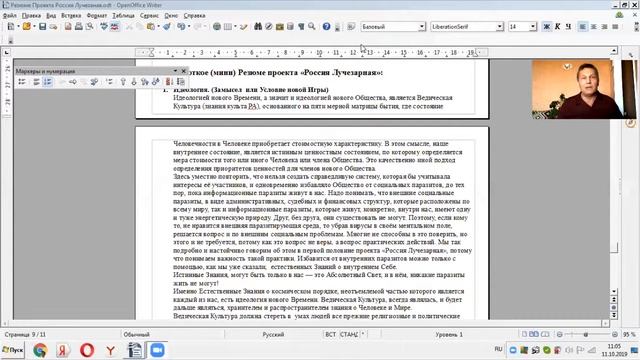Open Zoom app from taskbar
Viewport: 640px width, 360px height.
pos(157,350)
